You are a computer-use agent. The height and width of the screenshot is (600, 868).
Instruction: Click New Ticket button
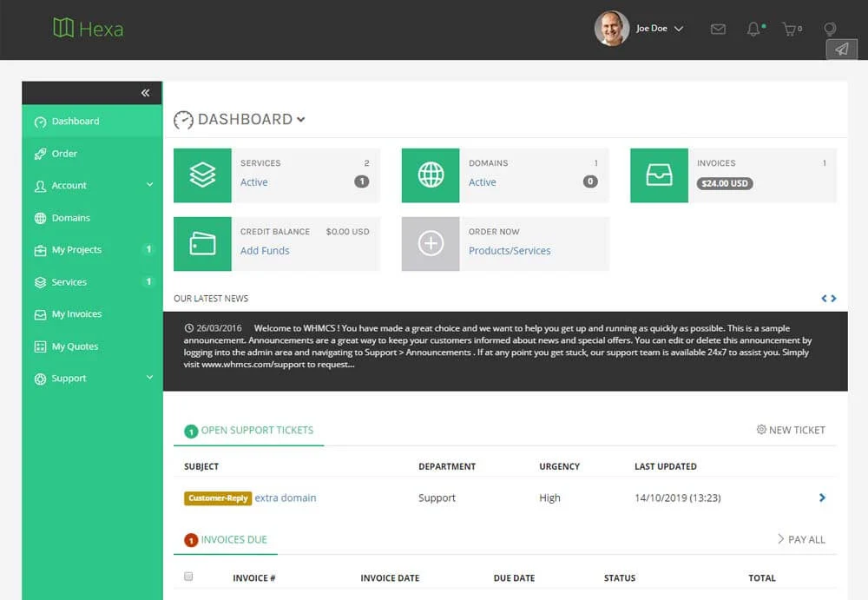click(x=791, y=430)
